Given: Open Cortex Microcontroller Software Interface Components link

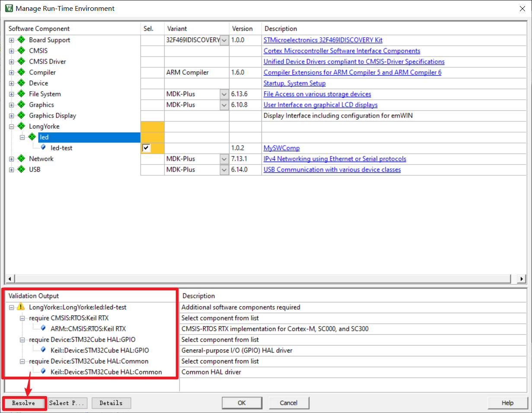Looking at the screenshot, I should point(342,51).
